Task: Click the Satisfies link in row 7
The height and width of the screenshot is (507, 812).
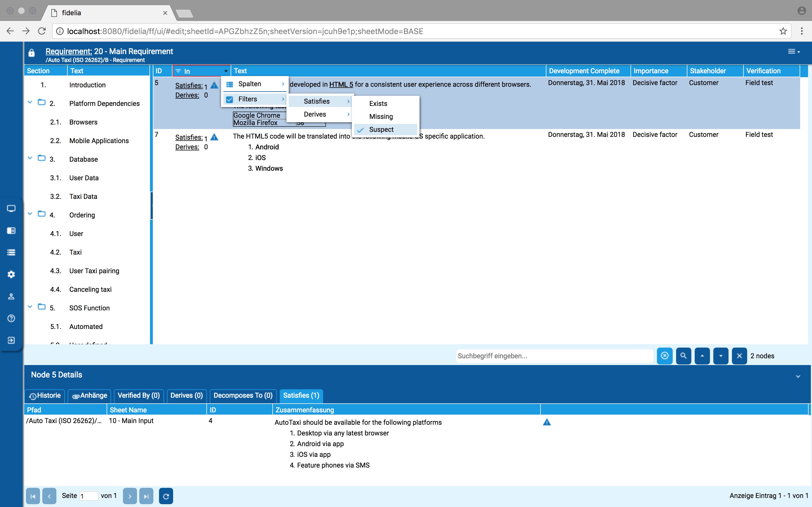Action: (189, 137)
